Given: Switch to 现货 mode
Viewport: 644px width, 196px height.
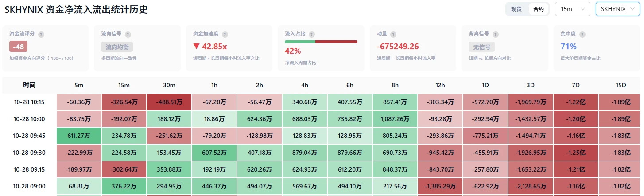Looking at the screenshot, I should (516, 9).
